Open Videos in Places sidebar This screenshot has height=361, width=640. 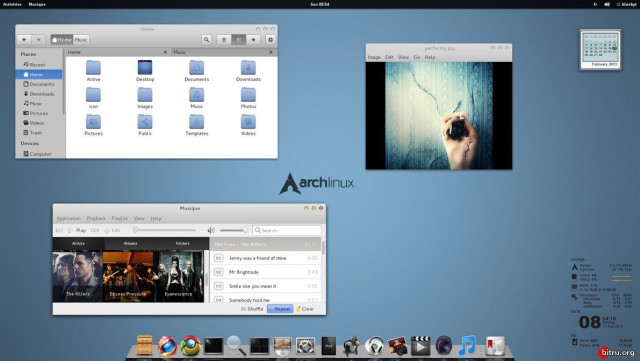coord(39,123)
